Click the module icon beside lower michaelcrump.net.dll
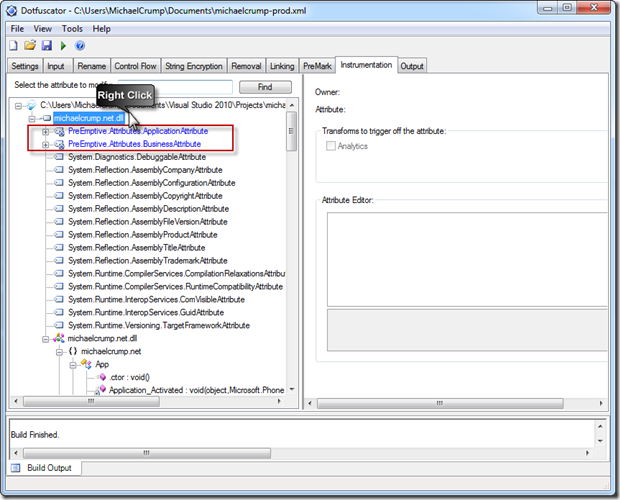 59,338
